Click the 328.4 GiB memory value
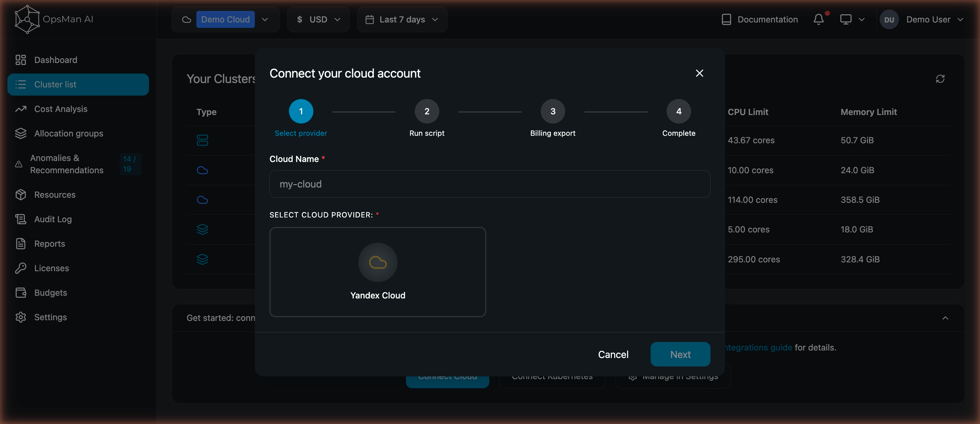The height and width of the screenshot is (424, 980). (860, 259)
